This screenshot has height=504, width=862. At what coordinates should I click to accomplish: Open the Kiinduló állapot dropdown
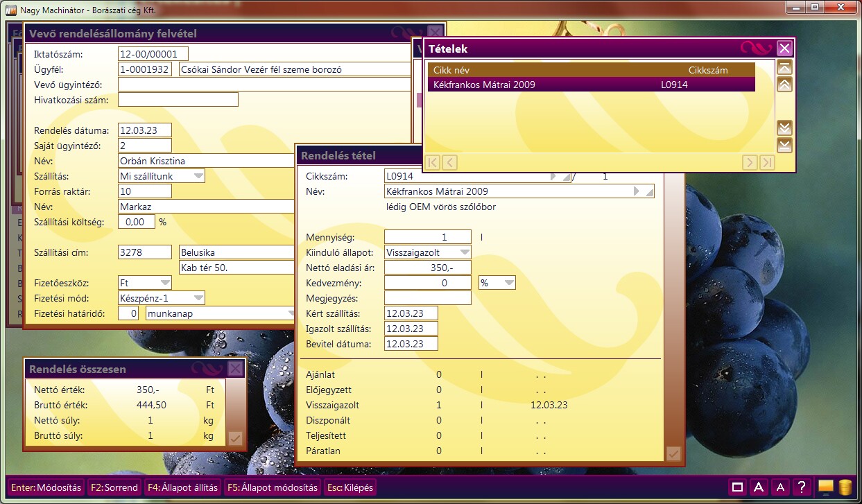tap(465, 252)
